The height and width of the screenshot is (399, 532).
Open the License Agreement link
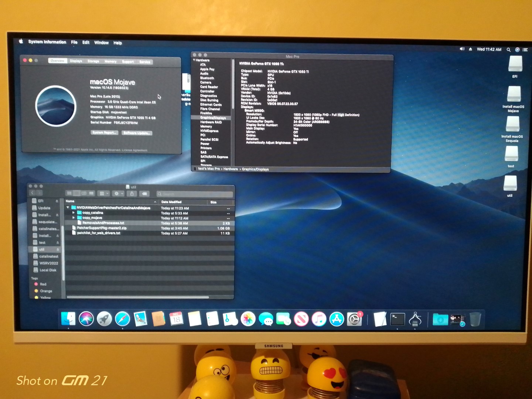pyautogui.click(x=134, y=150)
